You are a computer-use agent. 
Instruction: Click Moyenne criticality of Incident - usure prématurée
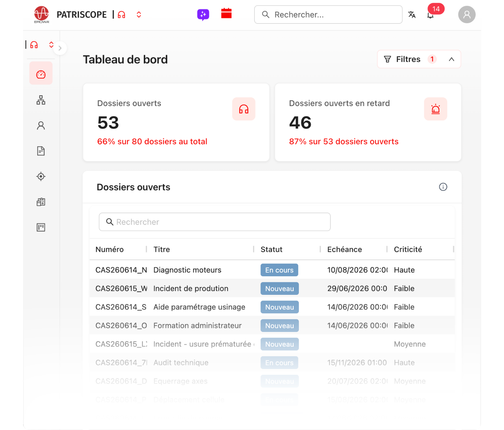(x=410, y=344)
